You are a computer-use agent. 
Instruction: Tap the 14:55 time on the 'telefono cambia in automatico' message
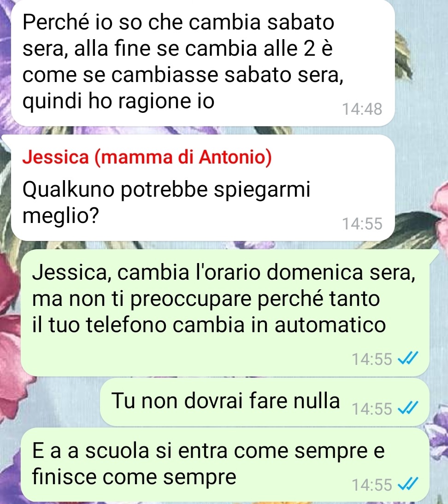coord(372,359)
